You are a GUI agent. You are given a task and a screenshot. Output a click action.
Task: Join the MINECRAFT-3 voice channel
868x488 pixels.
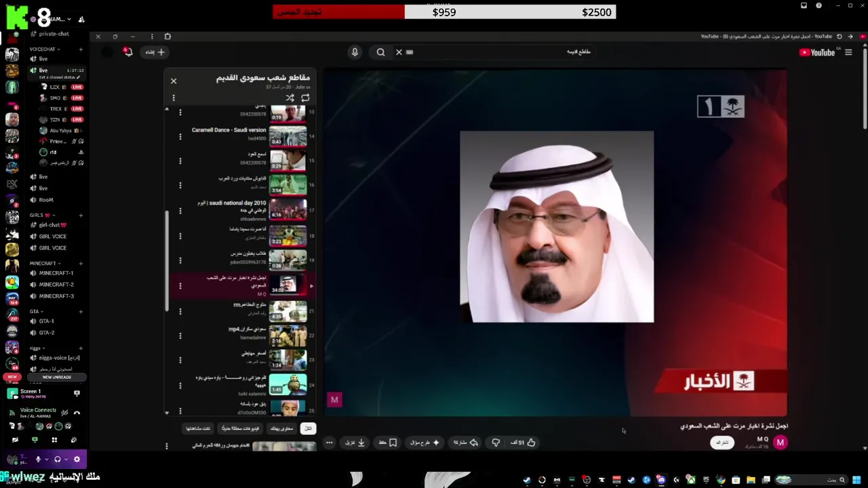click(57, 296)
